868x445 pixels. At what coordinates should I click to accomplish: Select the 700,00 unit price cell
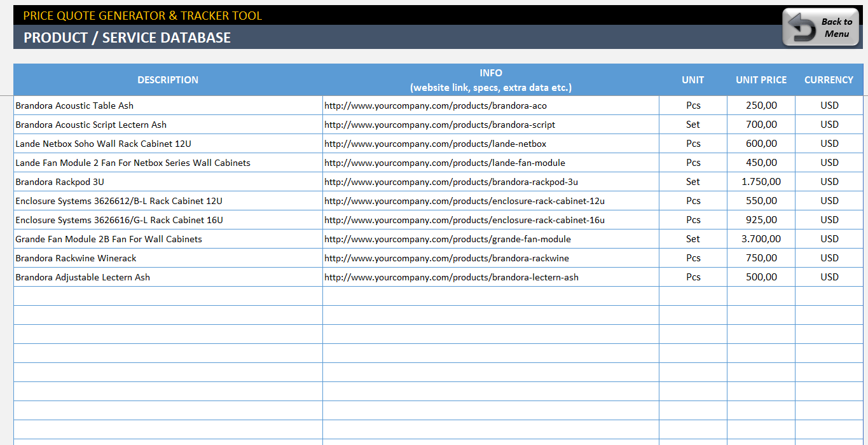(761, 125)
